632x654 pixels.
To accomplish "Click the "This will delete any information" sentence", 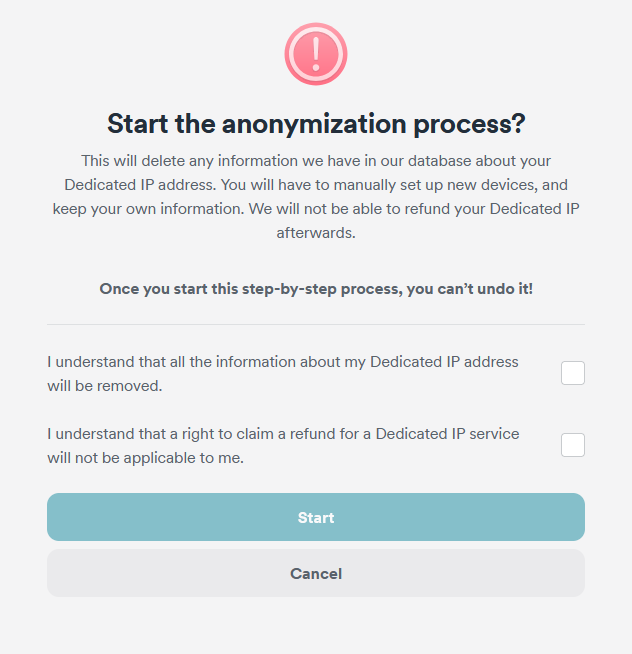I will (180, 161).
